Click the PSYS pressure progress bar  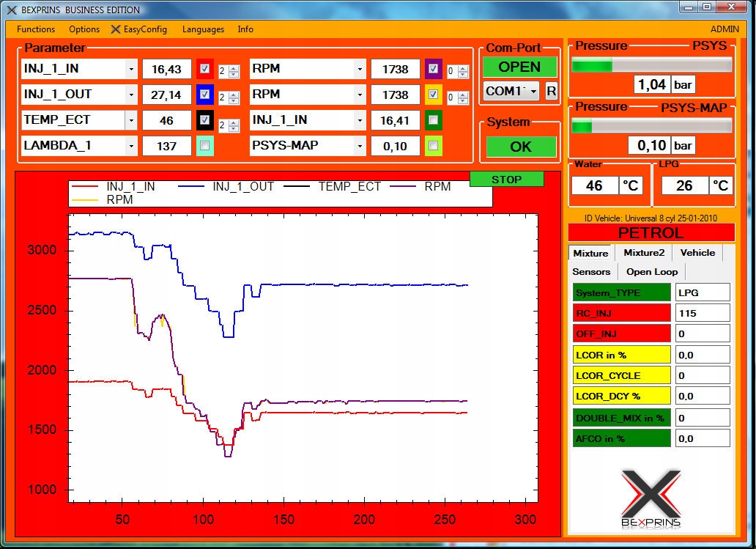[651, 65]
